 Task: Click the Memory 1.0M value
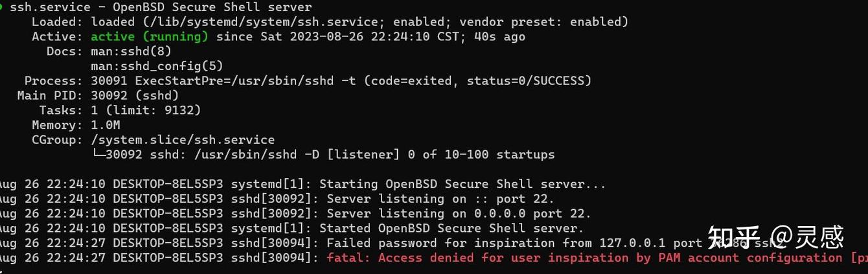[105, 125]
